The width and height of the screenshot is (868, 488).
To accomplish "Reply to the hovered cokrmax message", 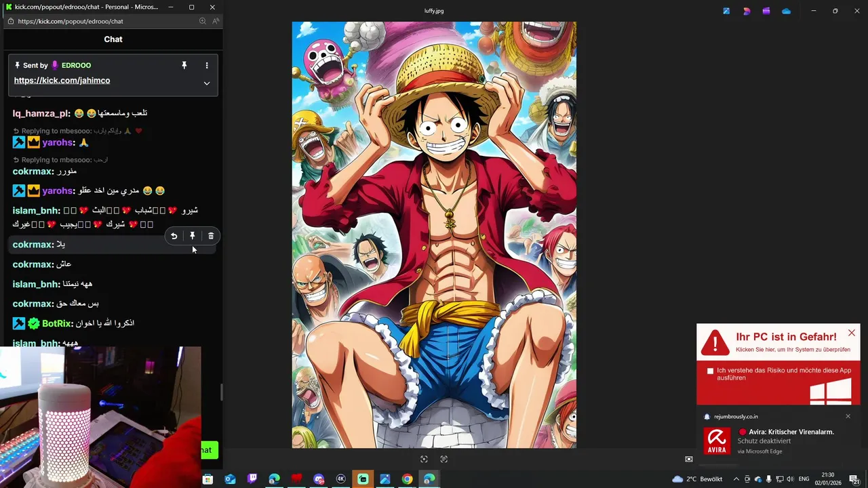I will [x=174, y=236].
